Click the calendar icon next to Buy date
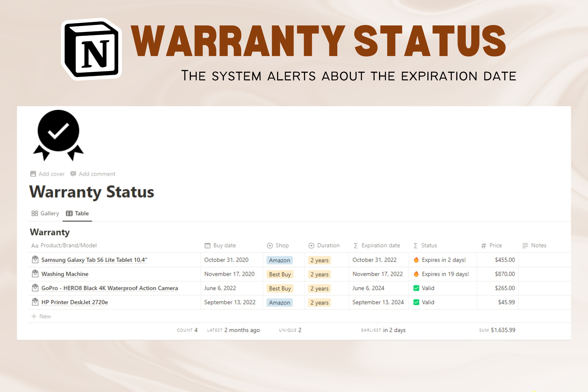Viewport: 588px width, 392px height. pyautogui.click(x=207, y=246)
